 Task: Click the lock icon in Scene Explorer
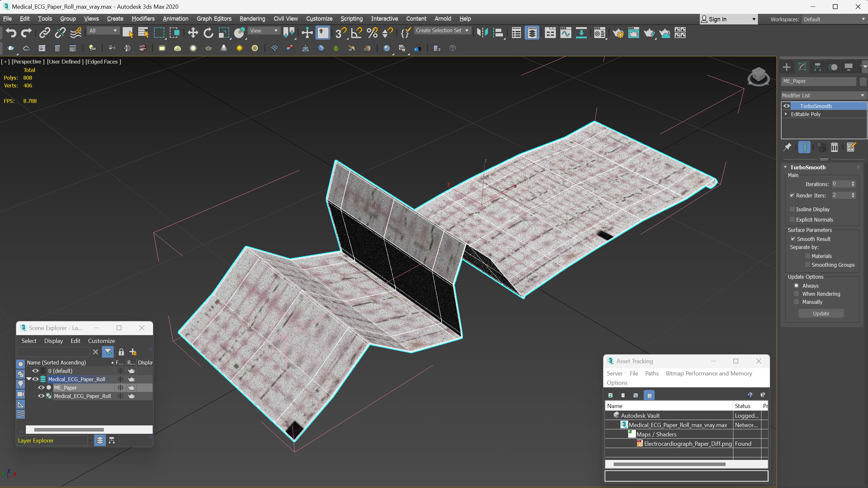121,352
